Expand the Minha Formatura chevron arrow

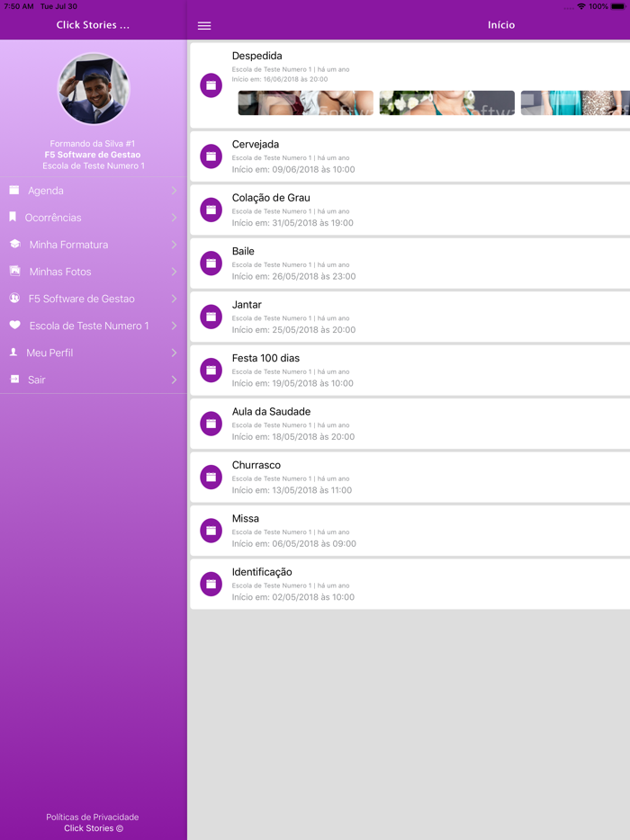175,245
